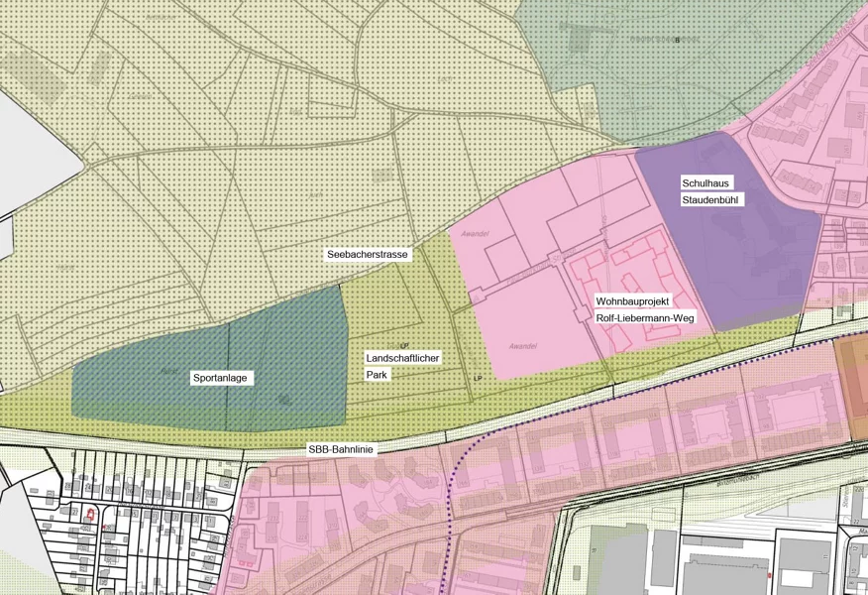868x595 pixels.
Task: Click the Awandel place name text
Action: [x=523, y=345]
